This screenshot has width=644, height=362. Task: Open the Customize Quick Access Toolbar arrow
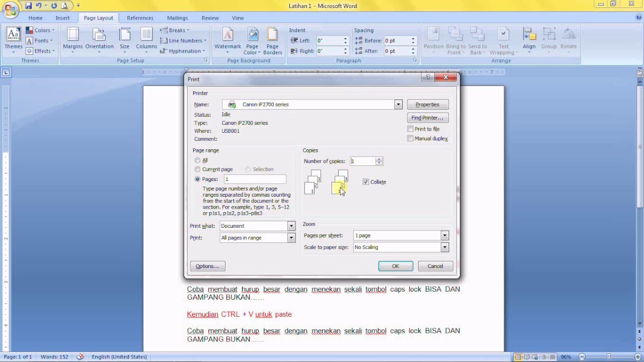pyautogui.click(x=78, y=6)
